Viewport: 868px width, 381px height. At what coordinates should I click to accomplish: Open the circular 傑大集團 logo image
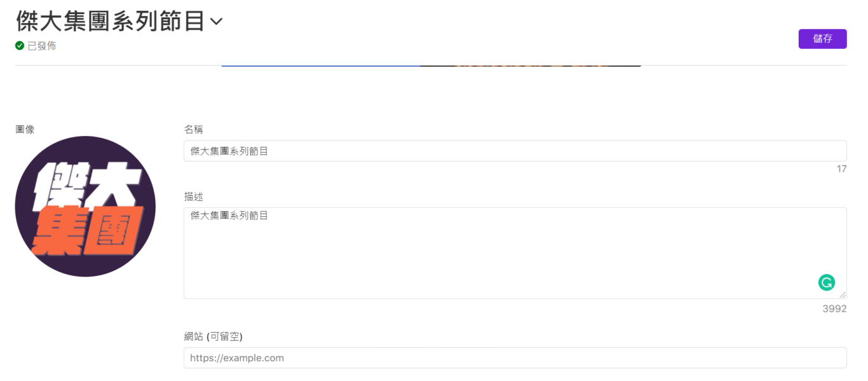coord(85,206)
